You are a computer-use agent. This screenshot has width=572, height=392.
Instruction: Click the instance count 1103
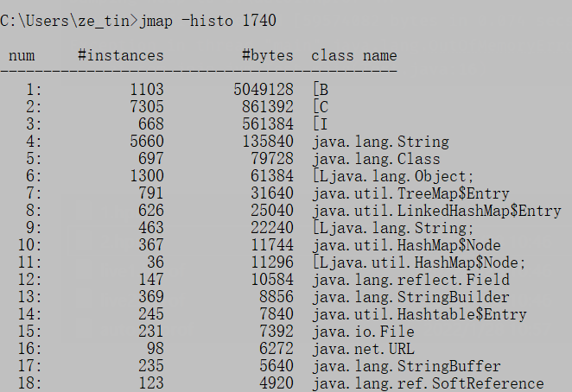tap(147, 89)
